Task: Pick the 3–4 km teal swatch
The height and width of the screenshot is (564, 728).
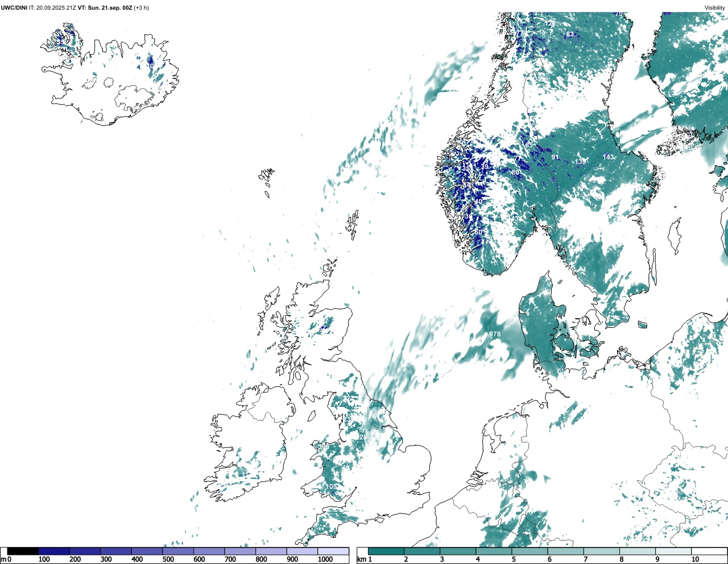Action: pos(458,551)
